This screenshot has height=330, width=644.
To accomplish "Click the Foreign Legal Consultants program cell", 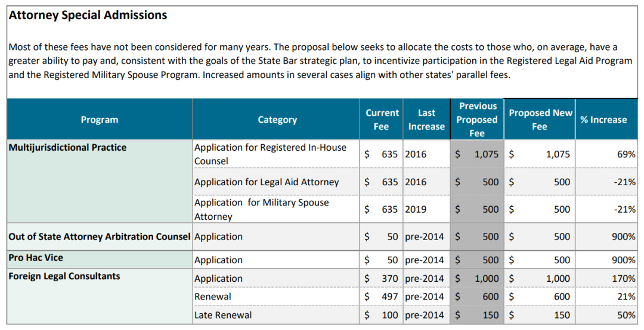I will (x=64, y=276).
